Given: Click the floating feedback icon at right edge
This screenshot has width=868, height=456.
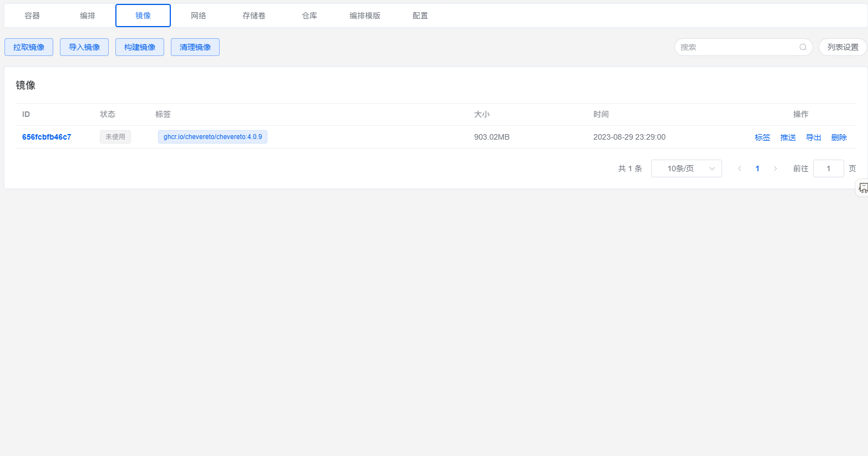Looking at the screenshot, I should coord(862,188).
